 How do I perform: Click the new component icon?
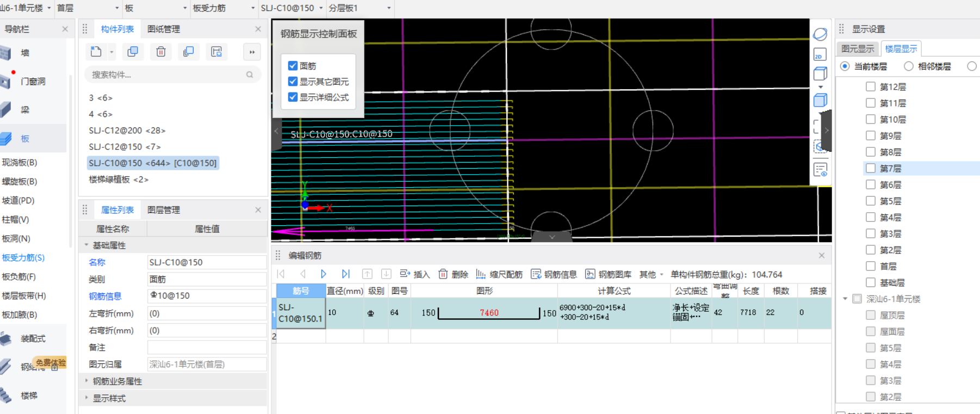96,52
